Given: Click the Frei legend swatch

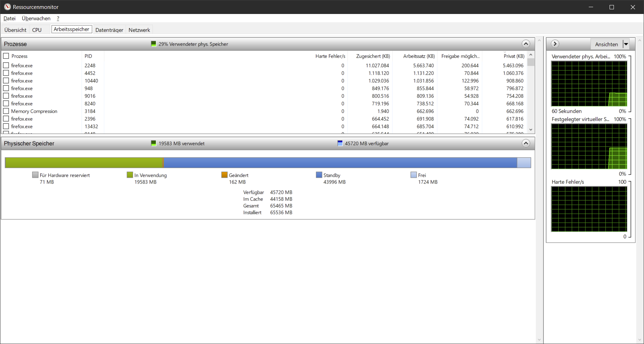Looking at the screenshot, I should pos(413,175).
